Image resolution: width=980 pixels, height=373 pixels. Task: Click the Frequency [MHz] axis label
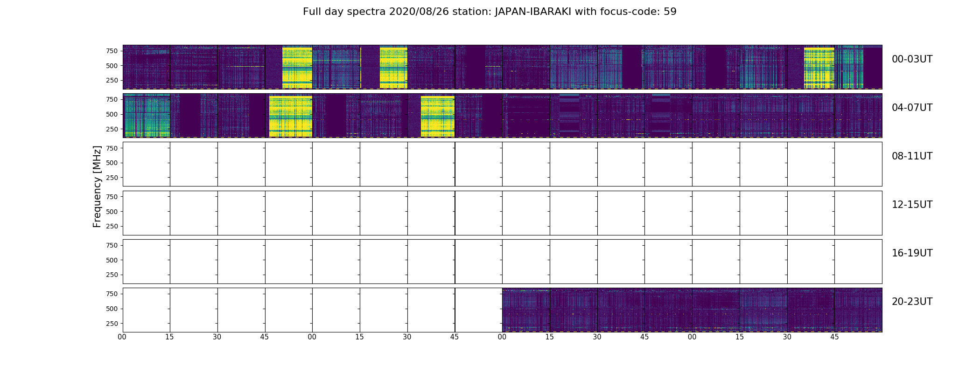[x=97, y=186]
